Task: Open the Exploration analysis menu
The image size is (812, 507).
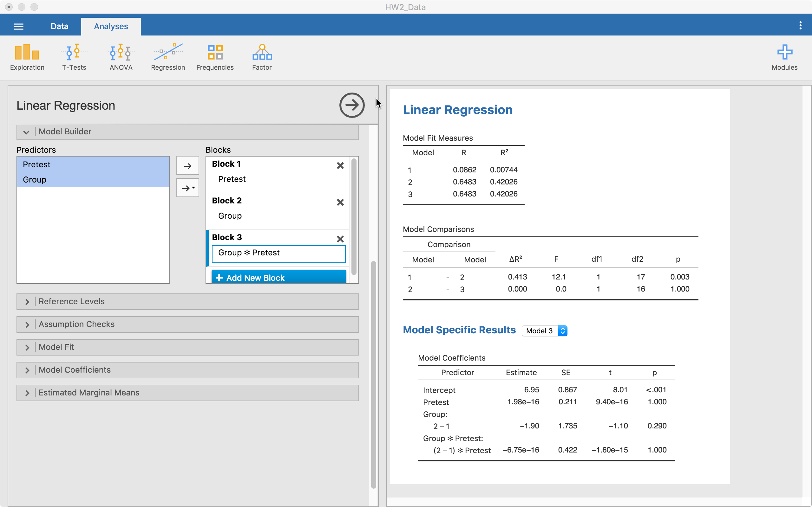Action: (x=27, y=56)
